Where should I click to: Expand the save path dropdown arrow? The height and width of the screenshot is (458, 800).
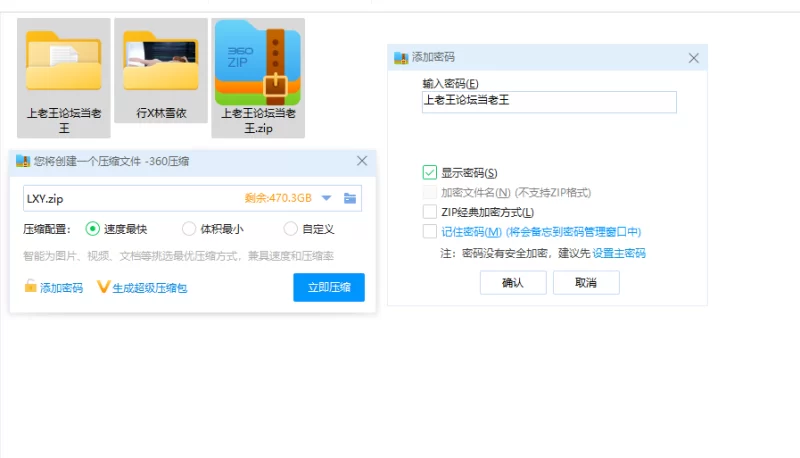(326, 198)
